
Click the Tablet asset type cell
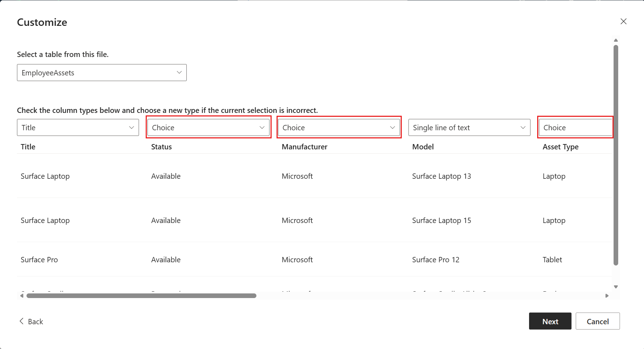(552, 259)
